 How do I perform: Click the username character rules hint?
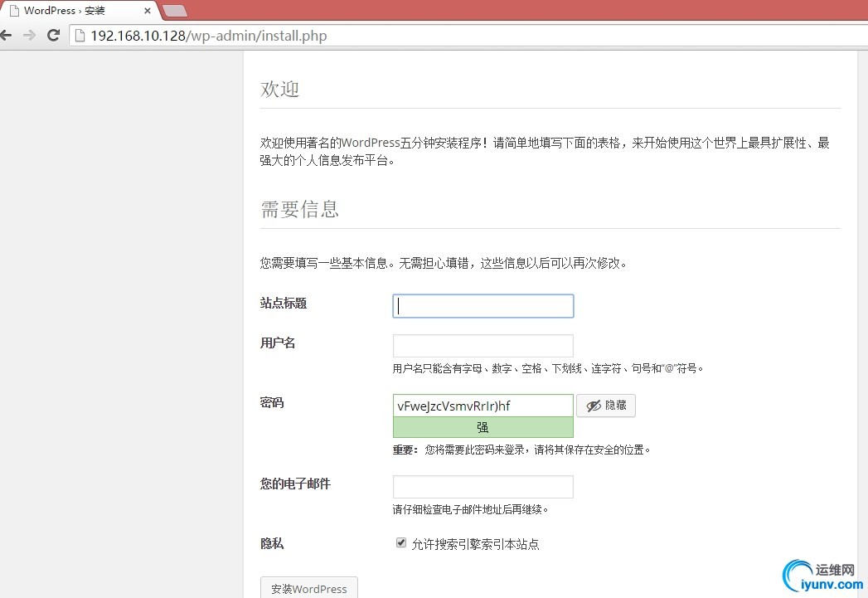548,368
